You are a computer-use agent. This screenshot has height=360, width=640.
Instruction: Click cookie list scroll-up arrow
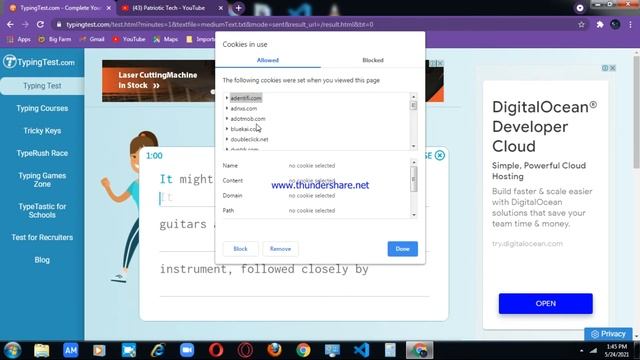pyautogui.click(x=413, y=97)
